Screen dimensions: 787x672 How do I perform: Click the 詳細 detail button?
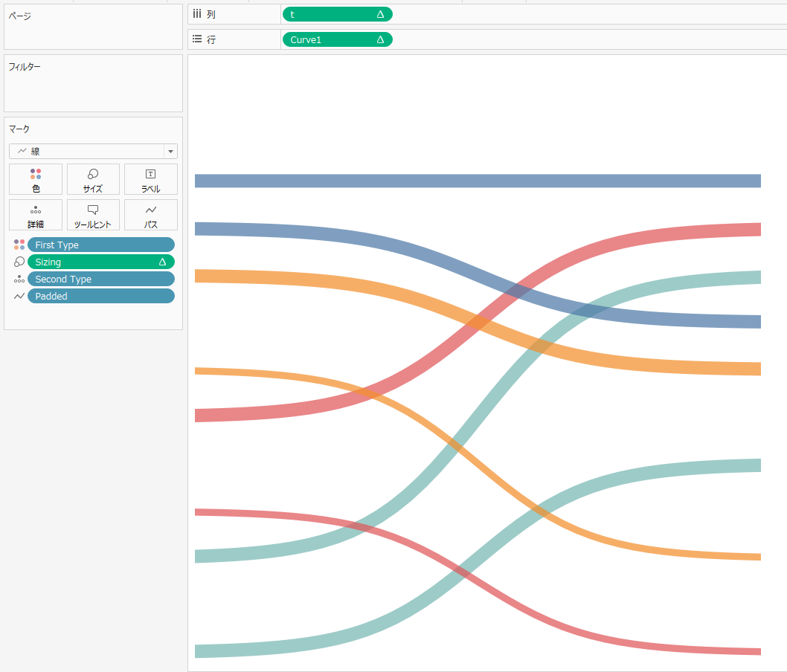tap(36, 215)
